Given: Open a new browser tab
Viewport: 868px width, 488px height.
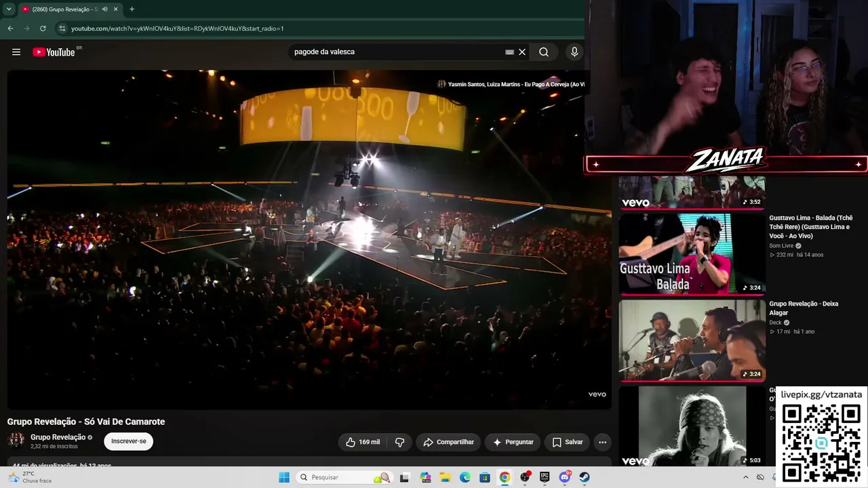Looking at the screenshot, I should [132, 9].
